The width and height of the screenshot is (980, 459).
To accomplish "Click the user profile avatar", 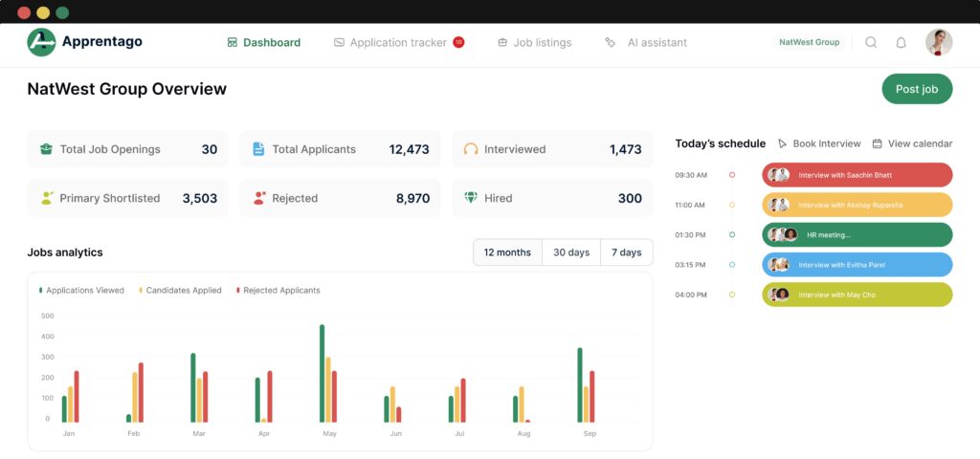I will click(938, 42).
